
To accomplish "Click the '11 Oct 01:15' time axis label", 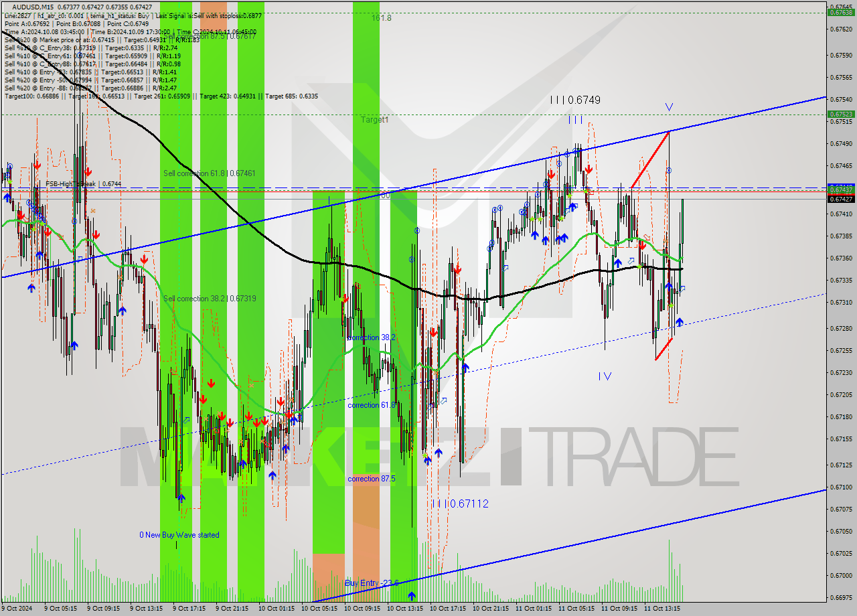I will pyautogui.click(x=534, y=609).
